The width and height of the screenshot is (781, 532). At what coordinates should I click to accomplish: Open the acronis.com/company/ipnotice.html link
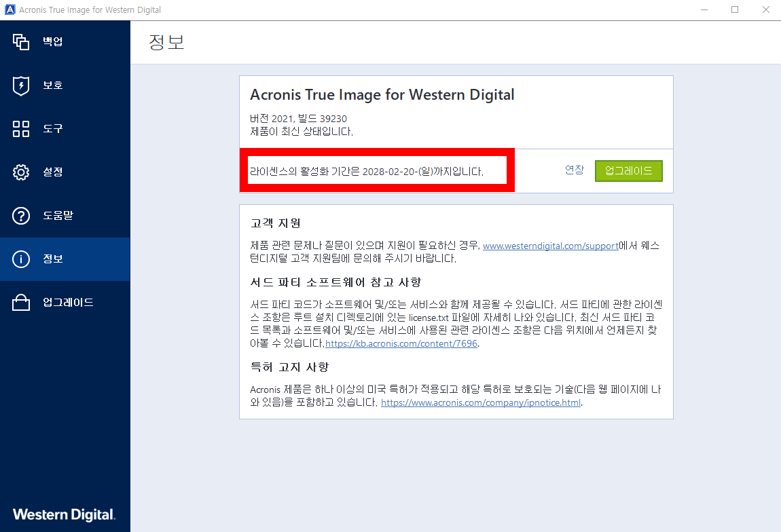(x=481, y=402)
